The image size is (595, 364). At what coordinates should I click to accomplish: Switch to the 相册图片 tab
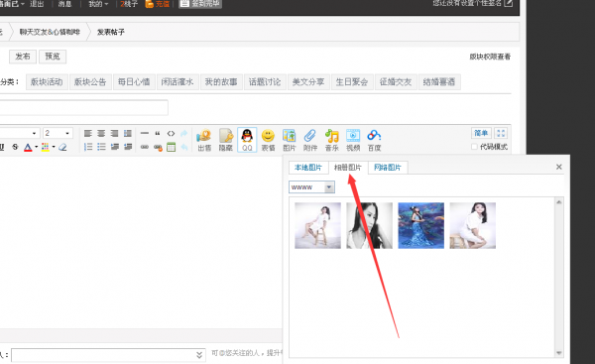pyautogui.click(x=348, y=168)
